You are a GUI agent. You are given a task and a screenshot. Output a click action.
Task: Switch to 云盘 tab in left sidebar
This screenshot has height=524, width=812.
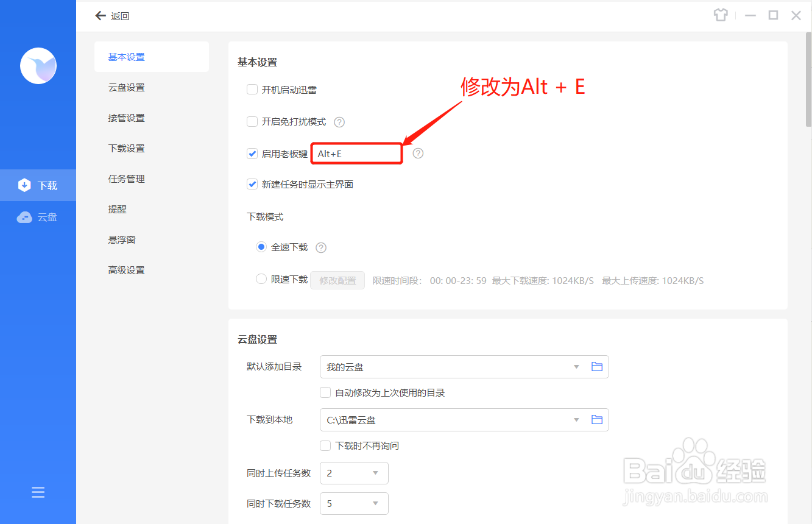point(38,217)
